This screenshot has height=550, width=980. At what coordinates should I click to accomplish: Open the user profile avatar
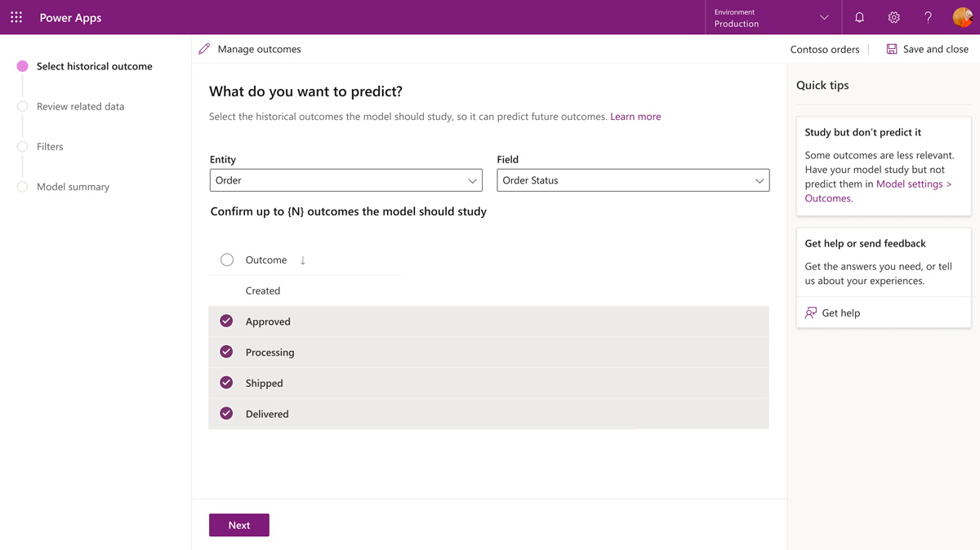click(962, 17)
